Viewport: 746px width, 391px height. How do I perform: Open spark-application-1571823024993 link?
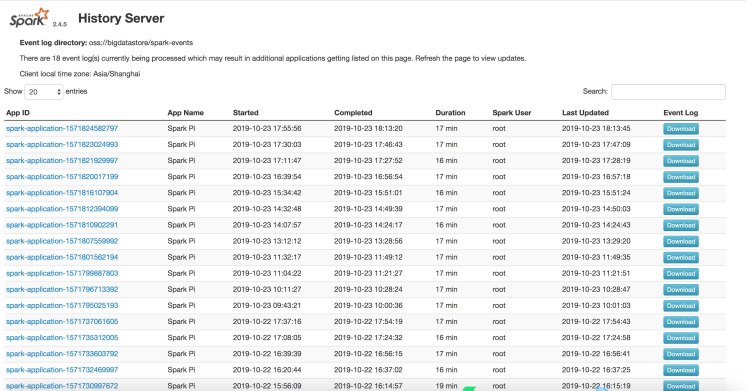[x=62, y=145]
